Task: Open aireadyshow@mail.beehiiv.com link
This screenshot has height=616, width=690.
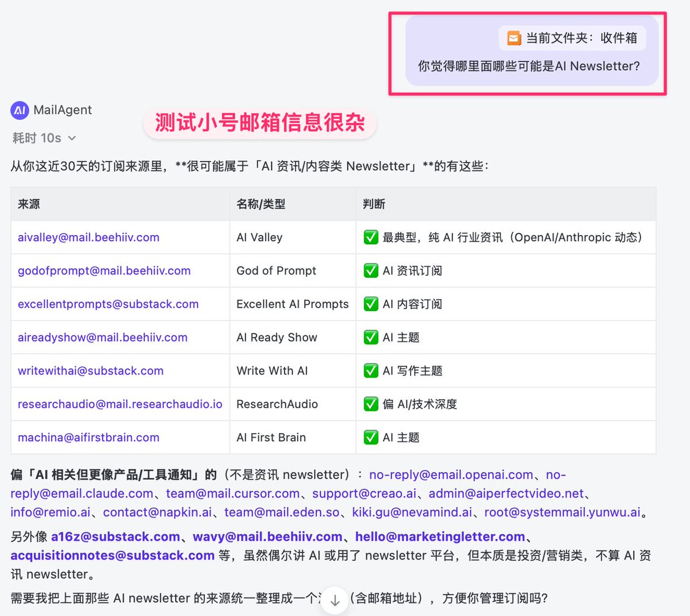Action: 102,337
